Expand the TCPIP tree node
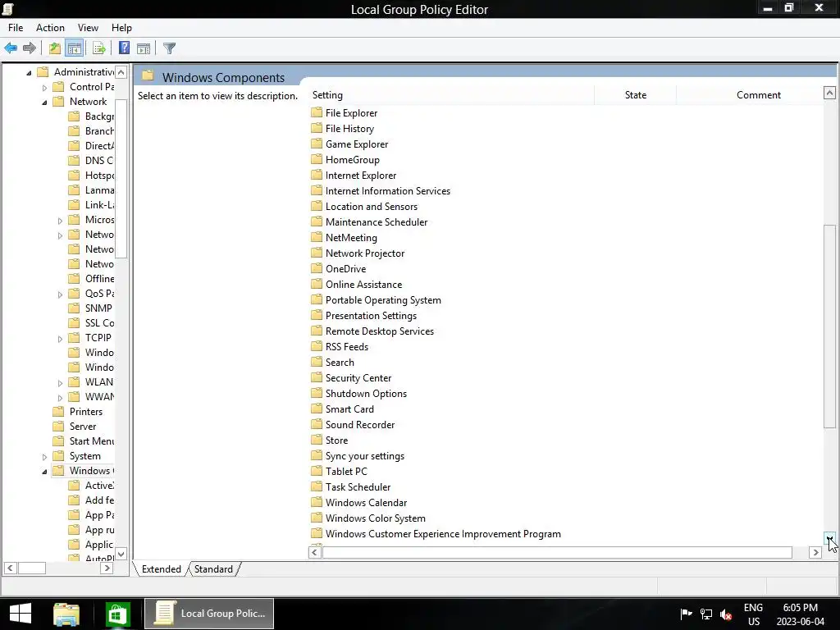This screenshot has width=840, height=630. [60, 339]
